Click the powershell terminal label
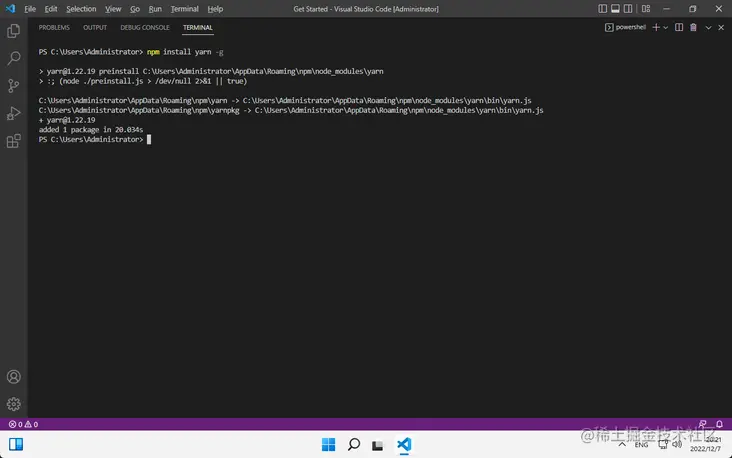Screen dimensions: 732x458 625,28
